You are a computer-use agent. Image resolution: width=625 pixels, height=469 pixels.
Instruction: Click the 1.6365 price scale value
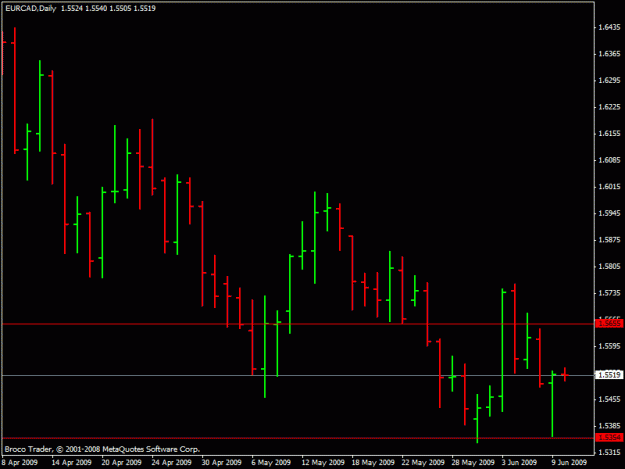tap(609, 54)
